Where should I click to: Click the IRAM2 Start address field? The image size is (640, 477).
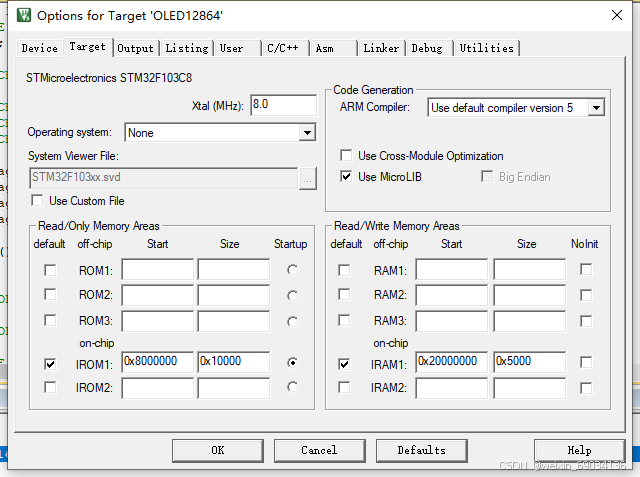point(452,388)
